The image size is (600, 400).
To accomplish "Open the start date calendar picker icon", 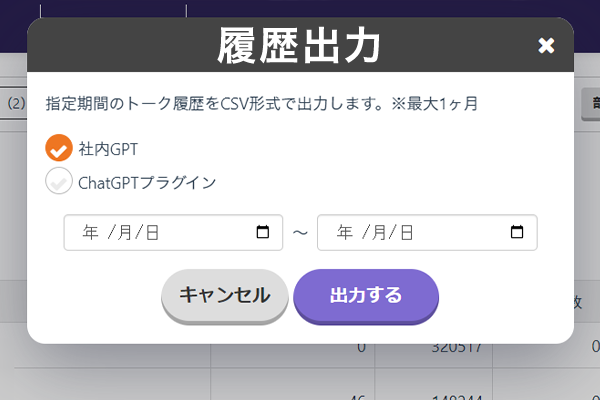I will pyautogui.click(x=263, y=233).
